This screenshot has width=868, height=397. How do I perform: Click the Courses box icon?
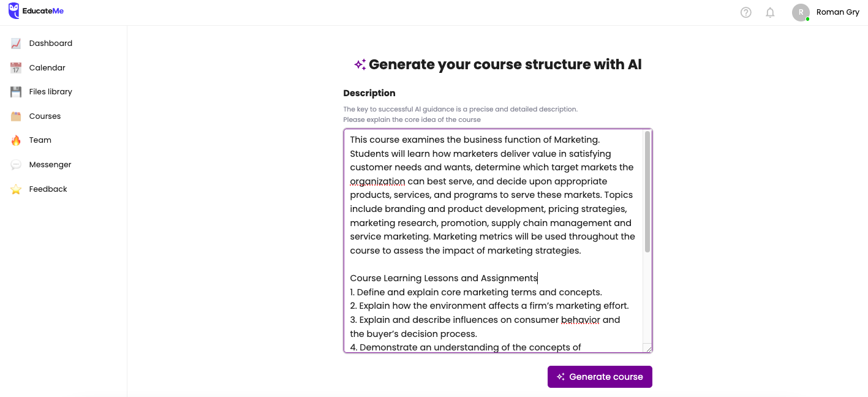tap(16, 116)
